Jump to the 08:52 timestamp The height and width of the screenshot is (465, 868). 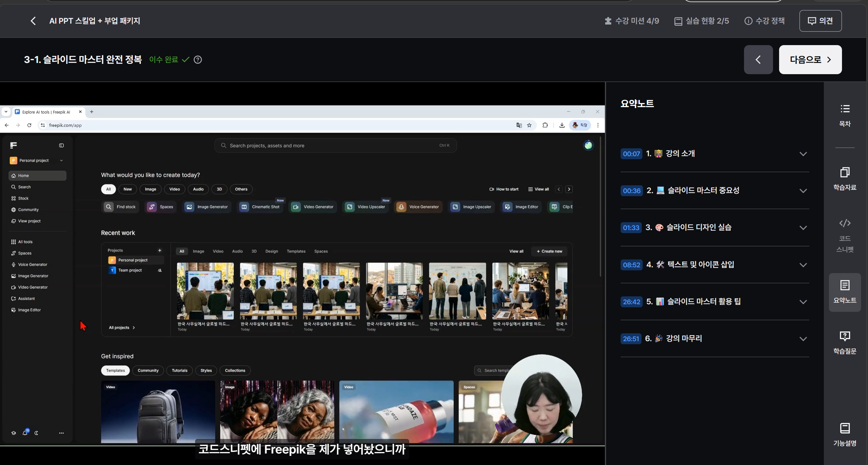click(631, 265)
